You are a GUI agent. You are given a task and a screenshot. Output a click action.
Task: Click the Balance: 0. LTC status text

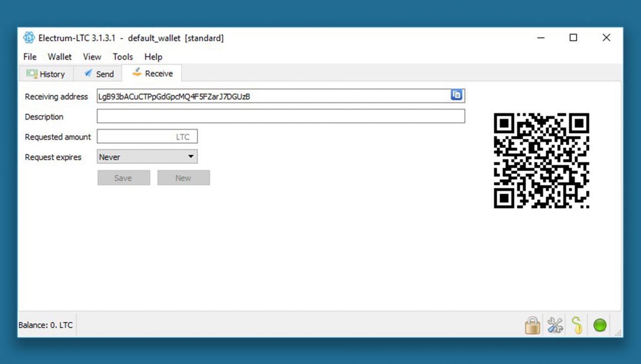click(x=45, y=325)
